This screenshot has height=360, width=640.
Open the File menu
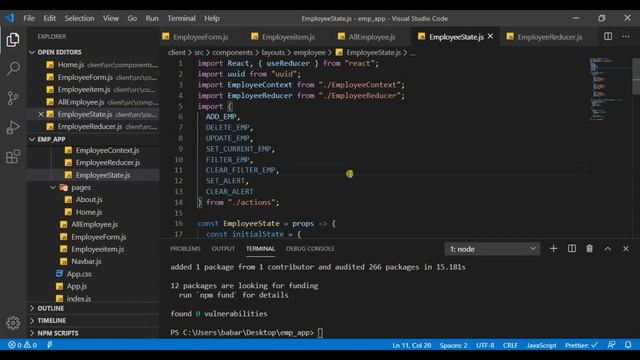point(29,18)
